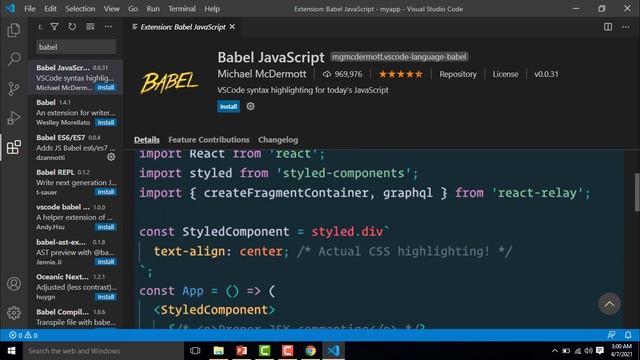The height and width of the screenshot is (360, 640).
Task: Click the extension identifier mgmcdermott.vscode-language-babel
Action: (x=399, y=57)
